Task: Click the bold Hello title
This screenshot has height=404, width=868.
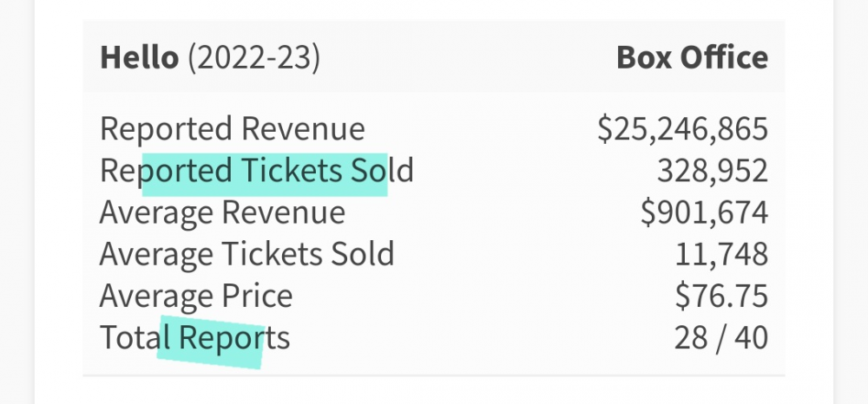Action: pos(139,57)
